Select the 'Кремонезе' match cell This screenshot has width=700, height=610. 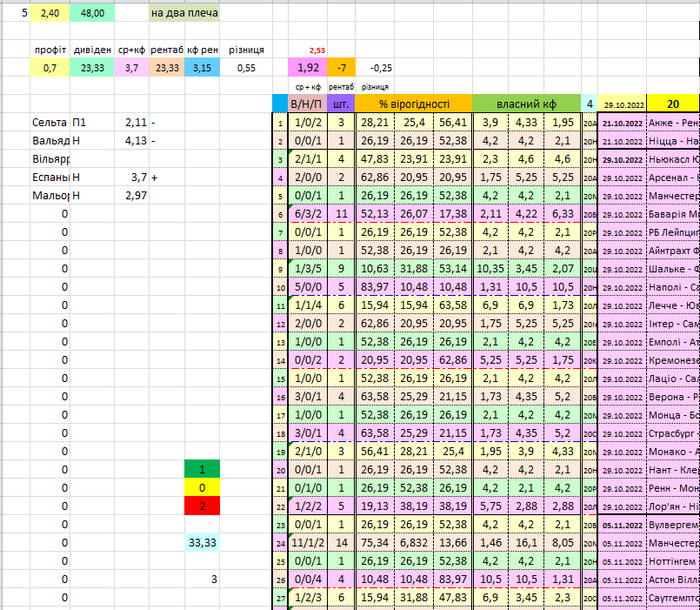click(673, 360)
